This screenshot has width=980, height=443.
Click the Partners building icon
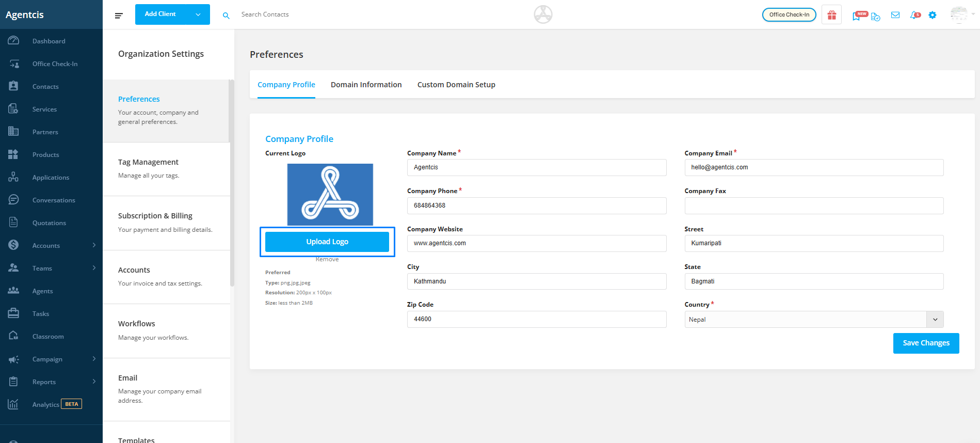click(13, 132)
